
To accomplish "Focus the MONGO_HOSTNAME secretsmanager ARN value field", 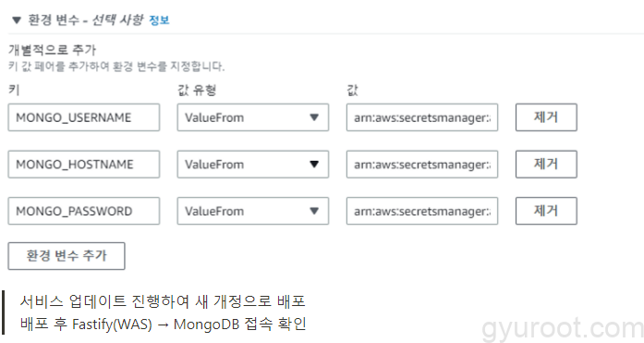I will click(x=422, y=165).
